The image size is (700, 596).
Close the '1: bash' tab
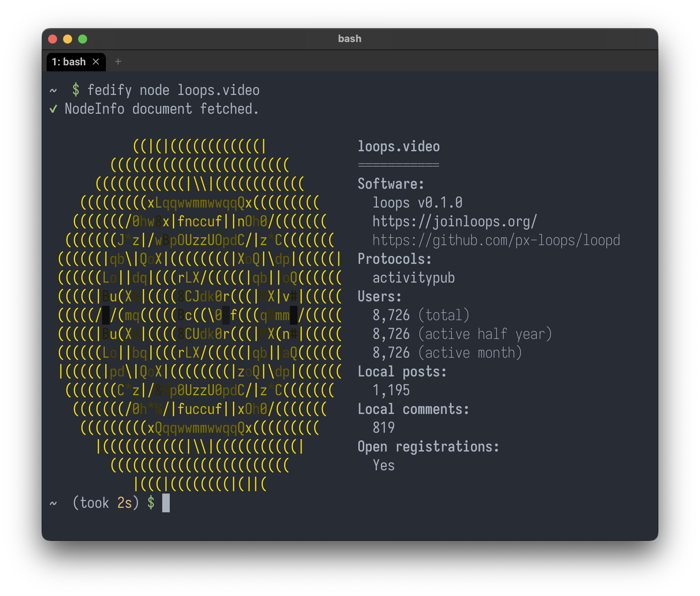pos(96,62)
